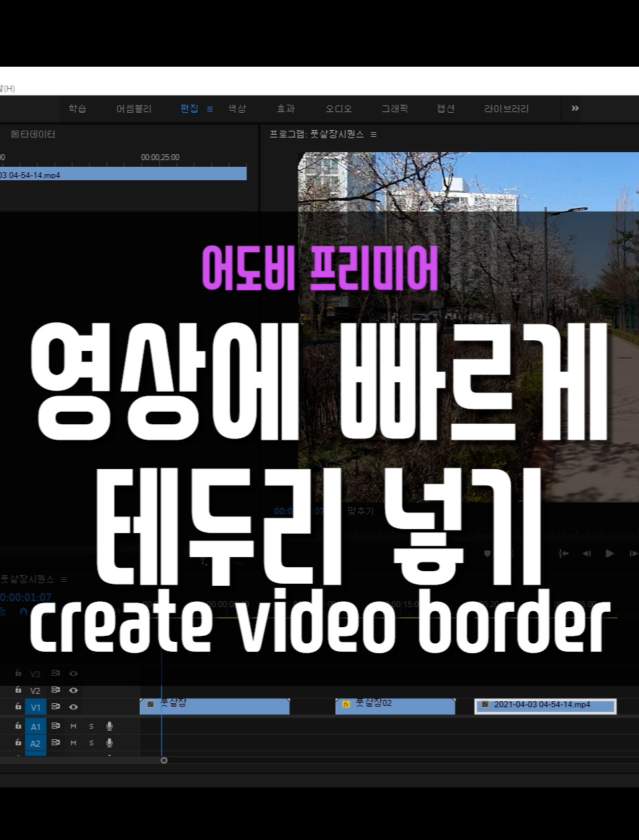639x840 pixels.
Task: Switch to the 캡션 workspace
Action: (446, 109)
